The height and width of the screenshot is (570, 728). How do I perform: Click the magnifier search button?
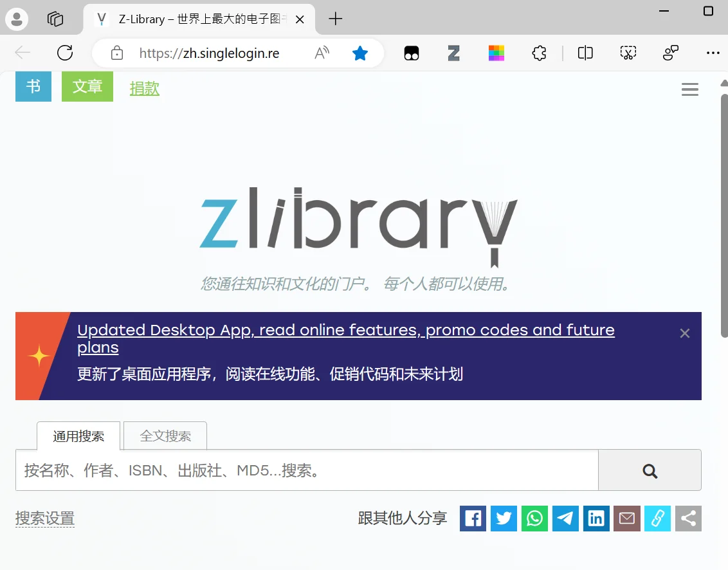point(650,470)
